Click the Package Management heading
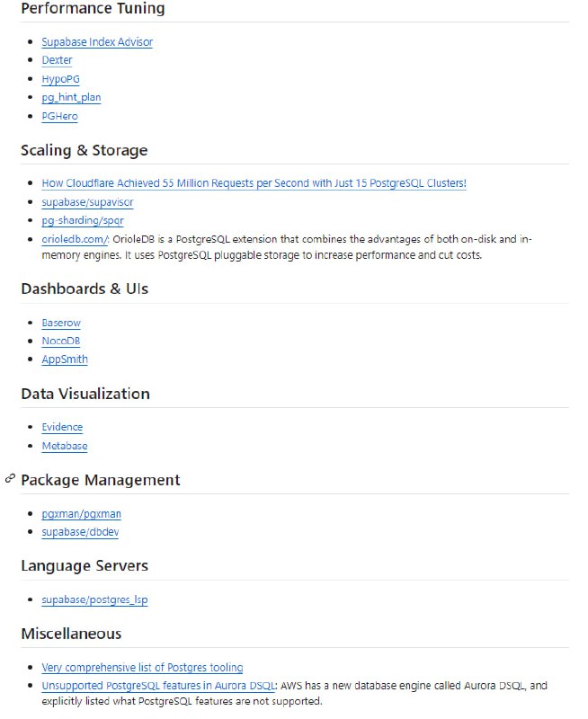This screenshot has height=719, width=588. point(101,480)
